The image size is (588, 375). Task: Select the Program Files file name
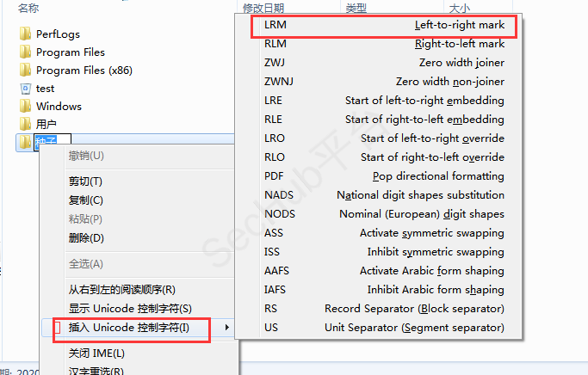point(71,52)
